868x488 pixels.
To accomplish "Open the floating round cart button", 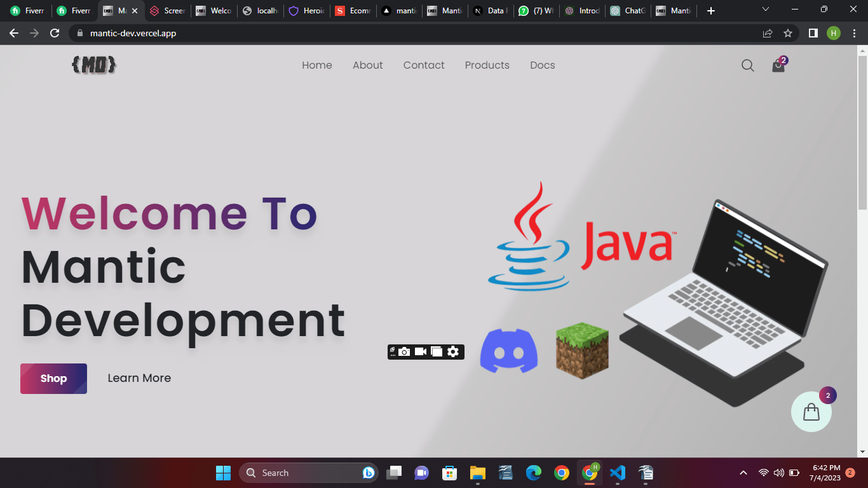I will (811, 412).
